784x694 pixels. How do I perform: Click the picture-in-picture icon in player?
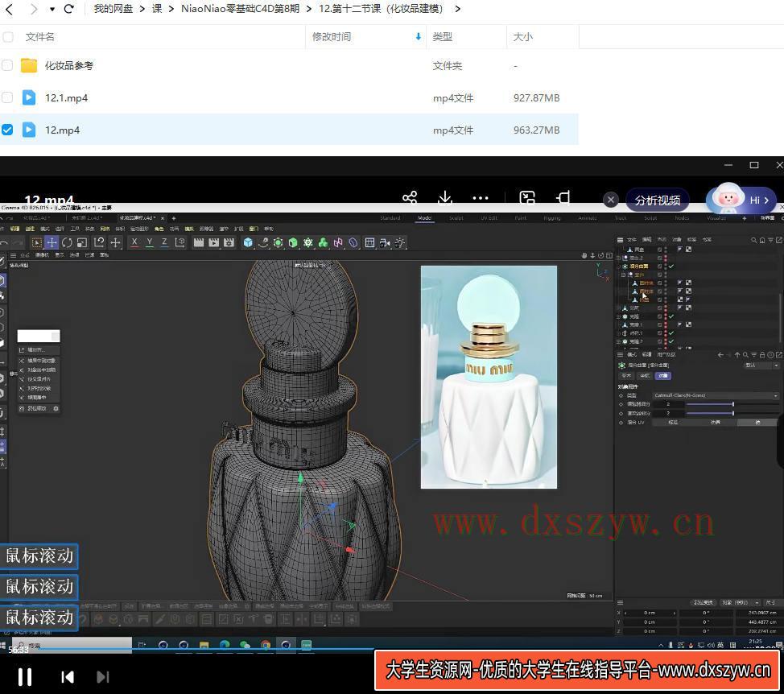point(527,198)
